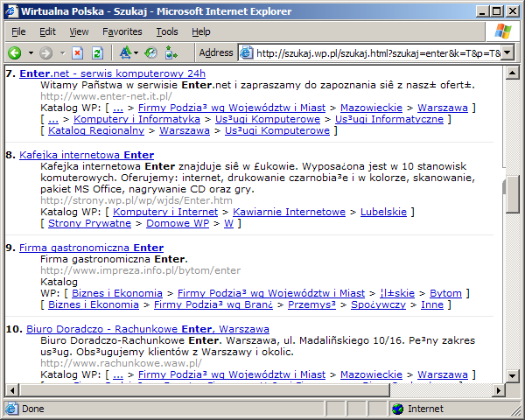
Task: Follow the single letter 'W' catalog link
Action: [x=228, y=223]
